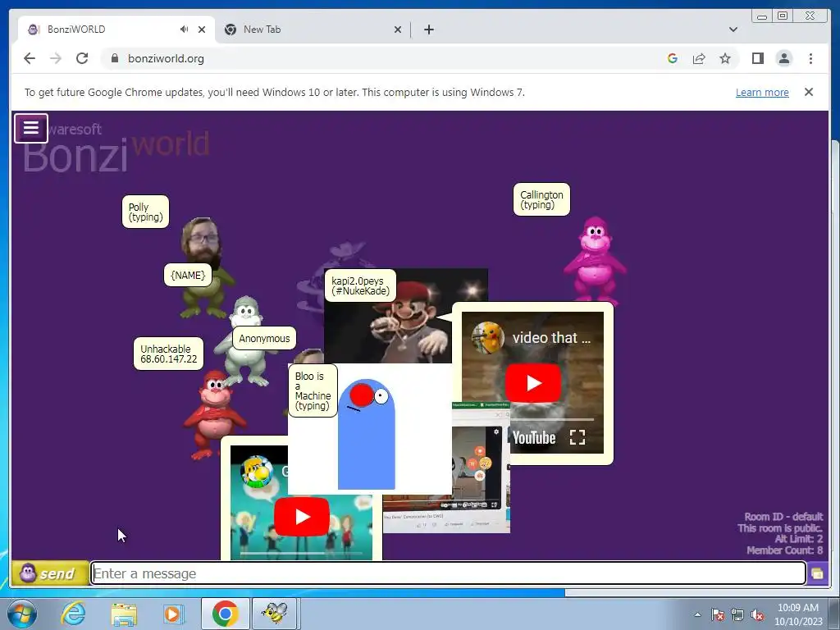Open the bee application in taskbar

click(275, 614)
